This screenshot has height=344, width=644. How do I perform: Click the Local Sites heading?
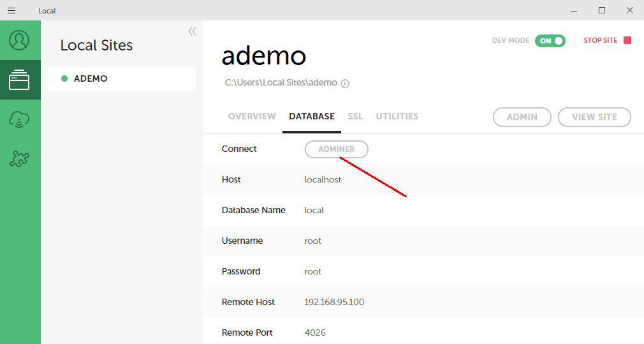96,45
